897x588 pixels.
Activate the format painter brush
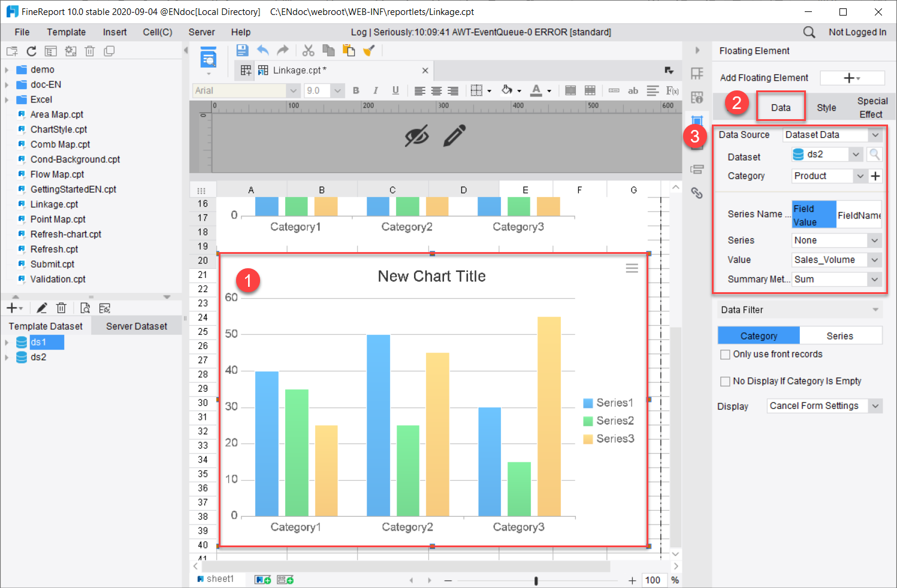[369, 50]
